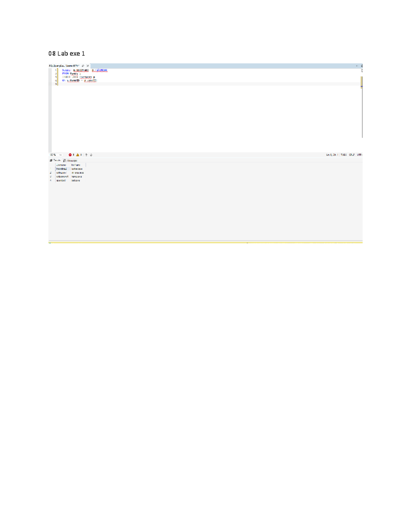
Task: Select fourth row's first-column cell in results grid
Action: (x=63, y=180)
